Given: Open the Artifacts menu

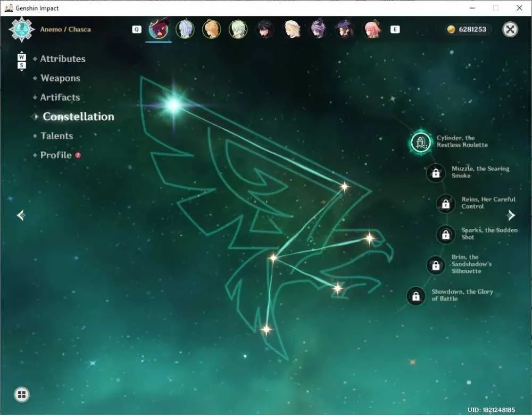Looking at the screenshot, I should click(60, 97).
